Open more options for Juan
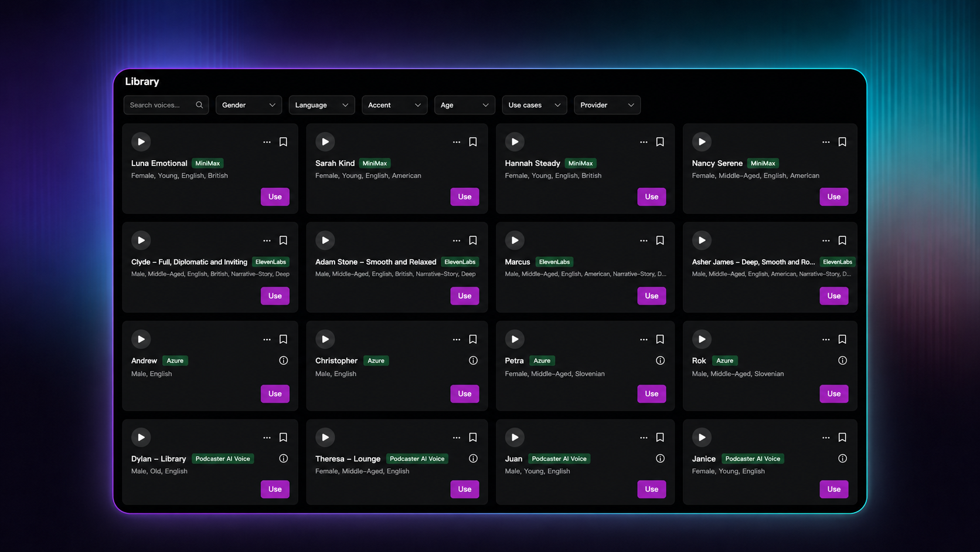 click(644, 438)
